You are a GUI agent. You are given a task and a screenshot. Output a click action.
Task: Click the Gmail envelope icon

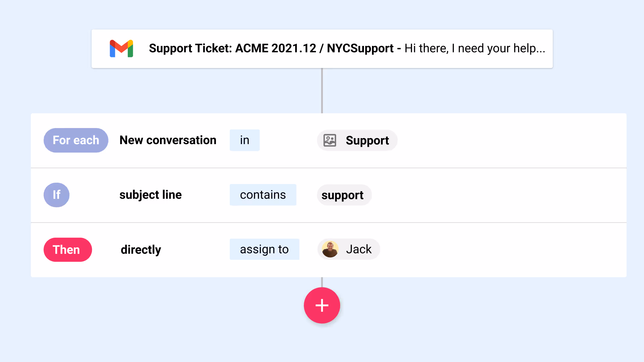click(x=121, y=49)
